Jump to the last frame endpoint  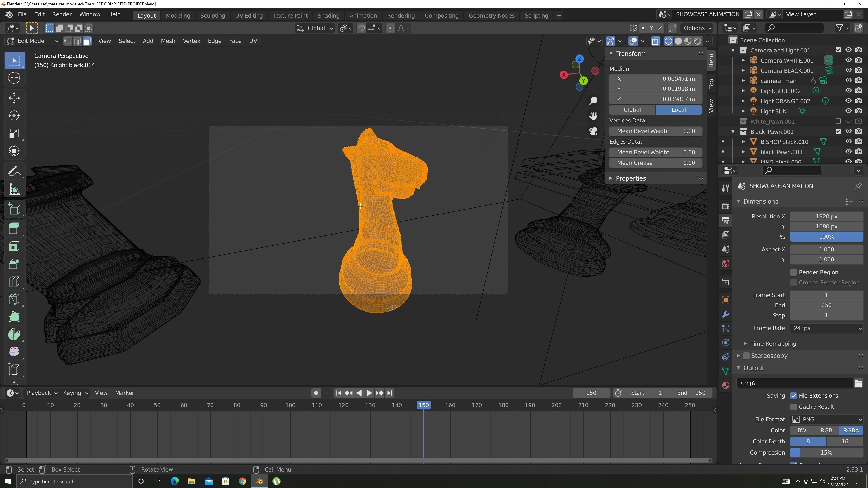click(x=389, y=393)
